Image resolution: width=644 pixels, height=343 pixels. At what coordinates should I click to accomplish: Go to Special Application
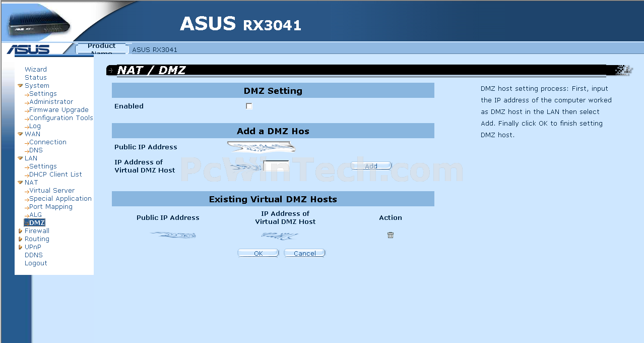point(60,199)
